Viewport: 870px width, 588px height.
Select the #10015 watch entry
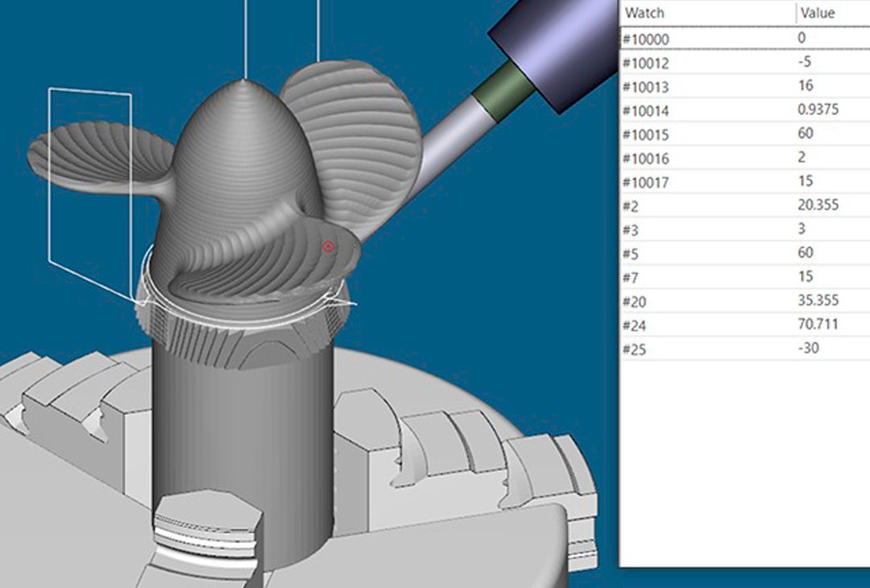tap(646, 135)
